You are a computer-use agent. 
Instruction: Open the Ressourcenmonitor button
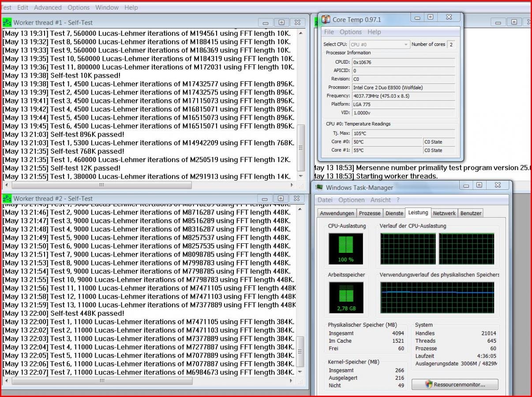[x=455, y=384]
